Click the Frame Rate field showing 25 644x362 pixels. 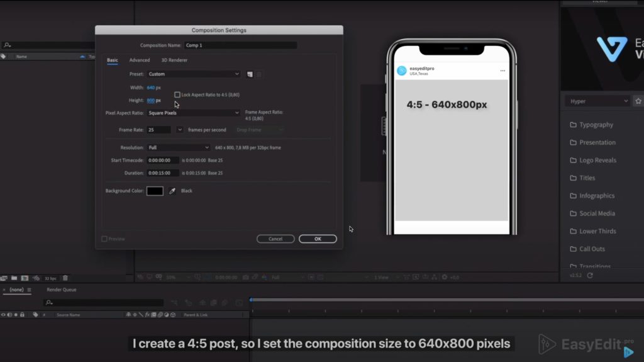[158, 130]
